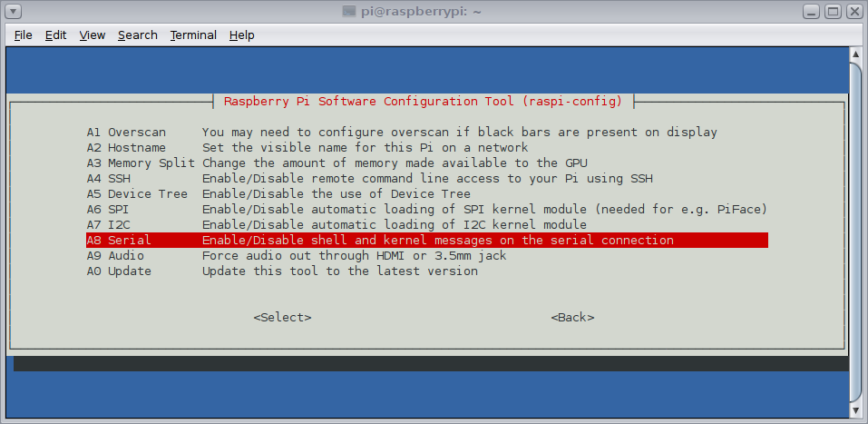This screenshot has width=868, height=424.
Task: Minimize the terminal window
Action: coord(812,11)
